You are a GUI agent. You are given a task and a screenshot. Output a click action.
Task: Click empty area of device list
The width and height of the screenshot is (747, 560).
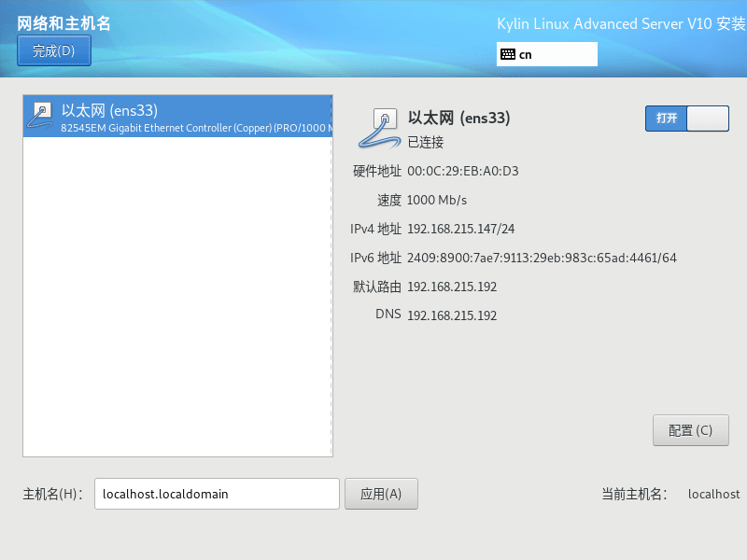(x=177, y=299)
